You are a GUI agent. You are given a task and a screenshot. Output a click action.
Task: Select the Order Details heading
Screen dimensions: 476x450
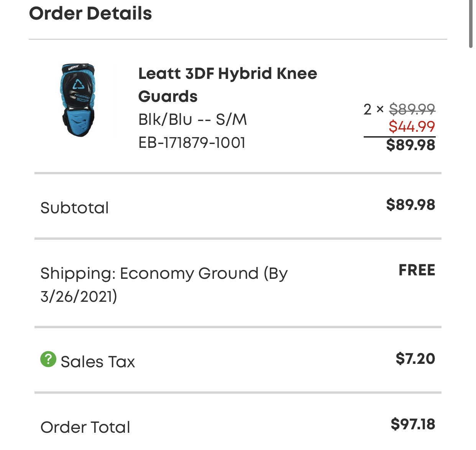point(90,13)
